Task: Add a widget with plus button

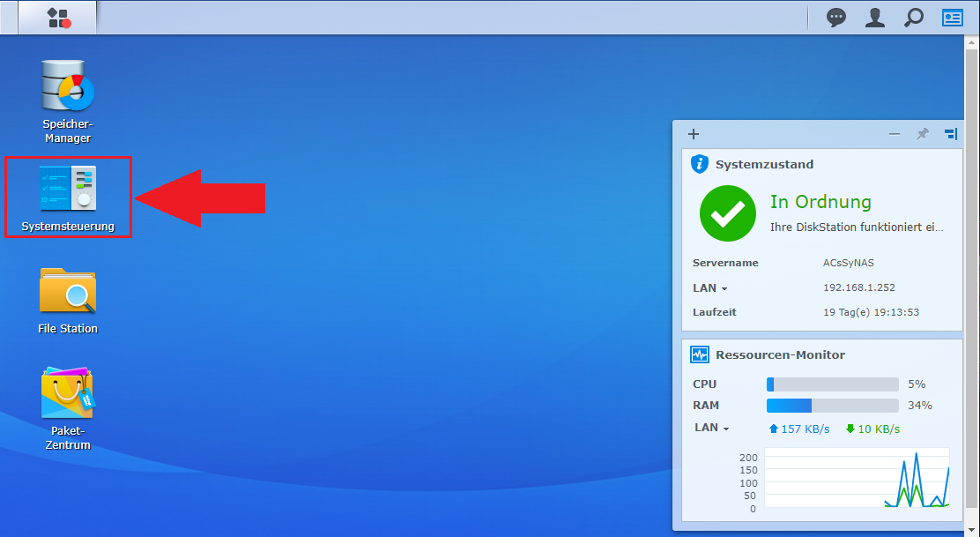Action: (694, 134)
